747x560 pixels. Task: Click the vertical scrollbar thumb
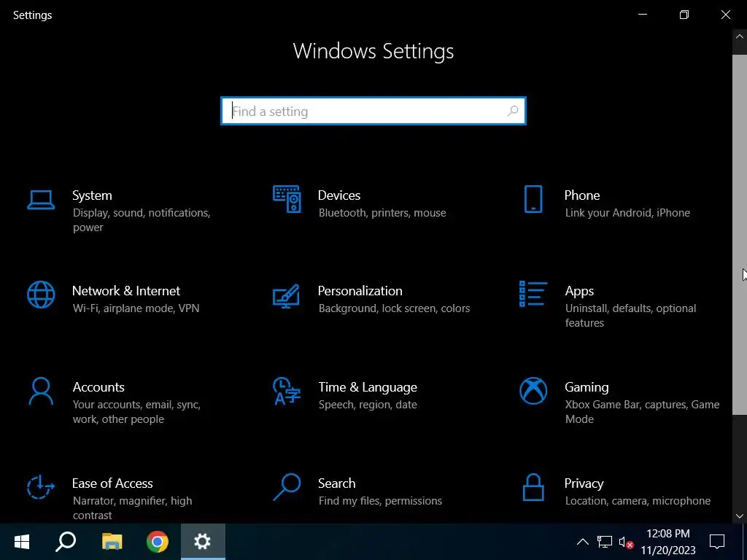(740, 235)
